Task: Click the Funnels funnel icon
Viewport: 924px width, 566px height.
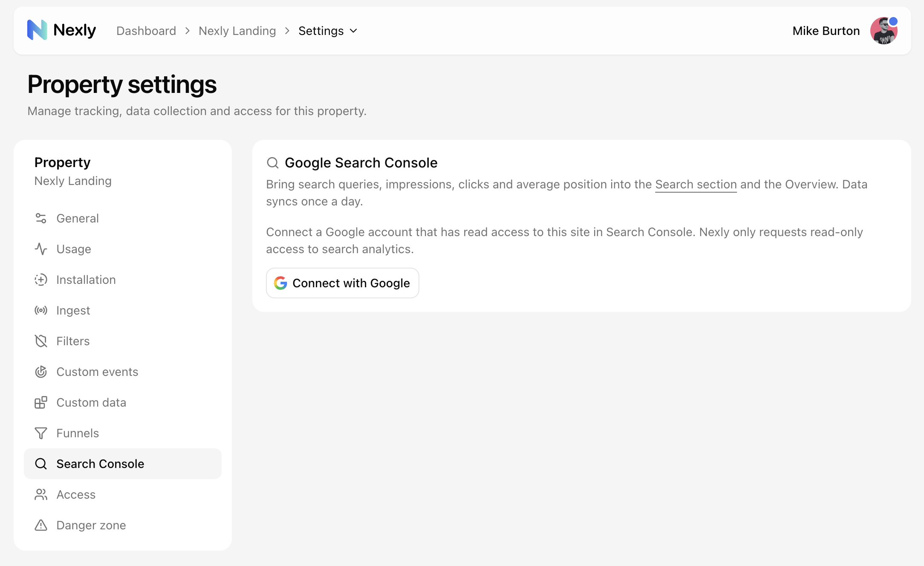Action: tap(41, 433)
